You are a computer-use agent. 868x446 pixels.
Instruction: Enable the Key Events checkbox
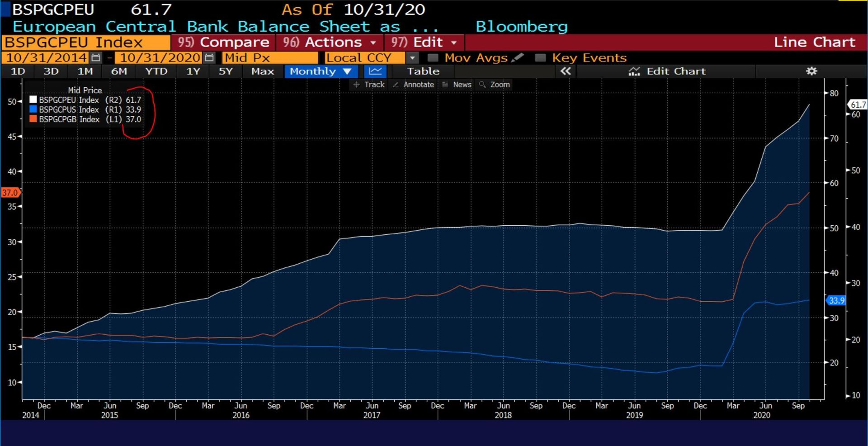click(x=540, y=58)
